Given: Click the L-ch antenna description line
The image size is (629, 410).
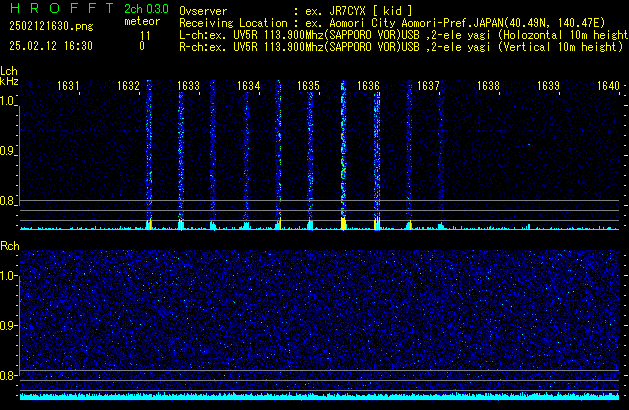Looking at the screenshot, I should pos(404,35).
